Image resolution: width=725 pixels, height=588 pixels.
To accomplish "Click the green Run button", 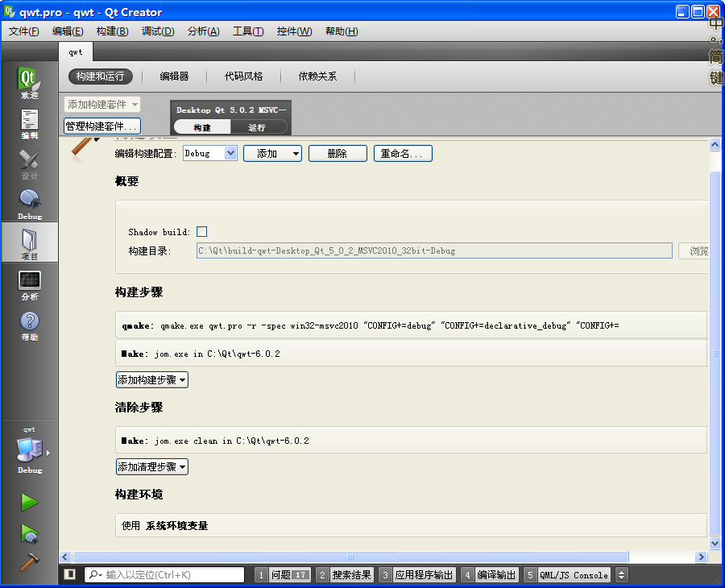I will tap(30, 502).
